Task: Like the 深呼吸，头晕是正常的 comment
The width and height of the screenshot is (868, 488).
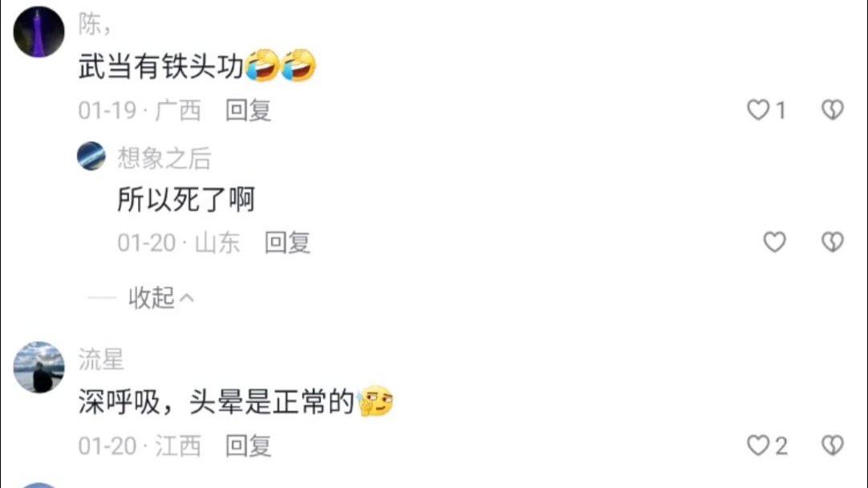Action: [758, 445]
